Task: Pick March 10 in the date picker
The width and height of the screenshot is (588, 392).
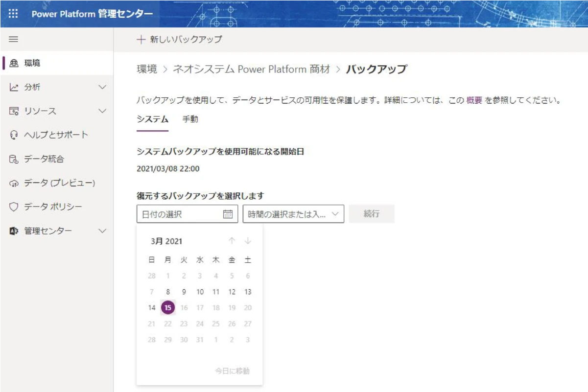Action: 200,292
